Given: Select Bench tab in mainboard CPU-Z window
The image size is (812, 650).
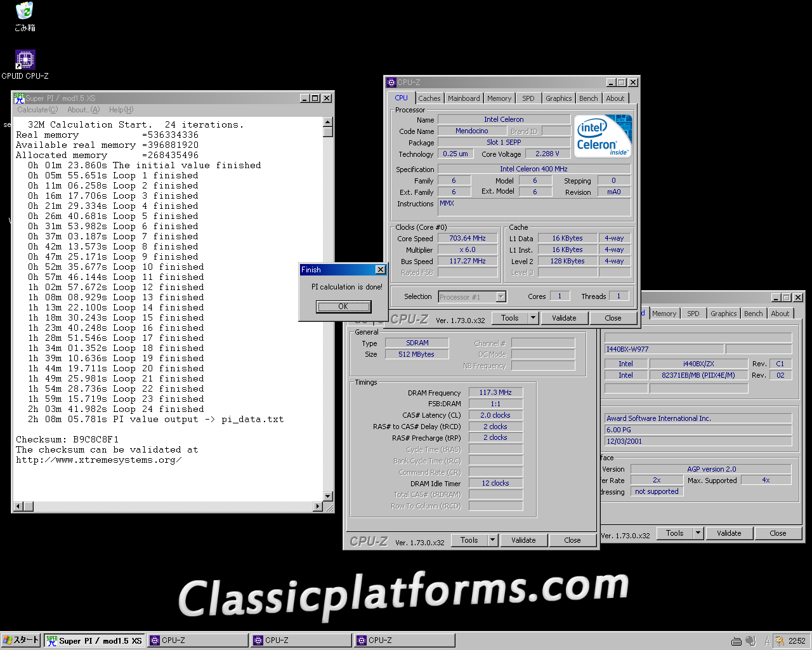Looking at the screenshot, I should (x=754, y=314).
